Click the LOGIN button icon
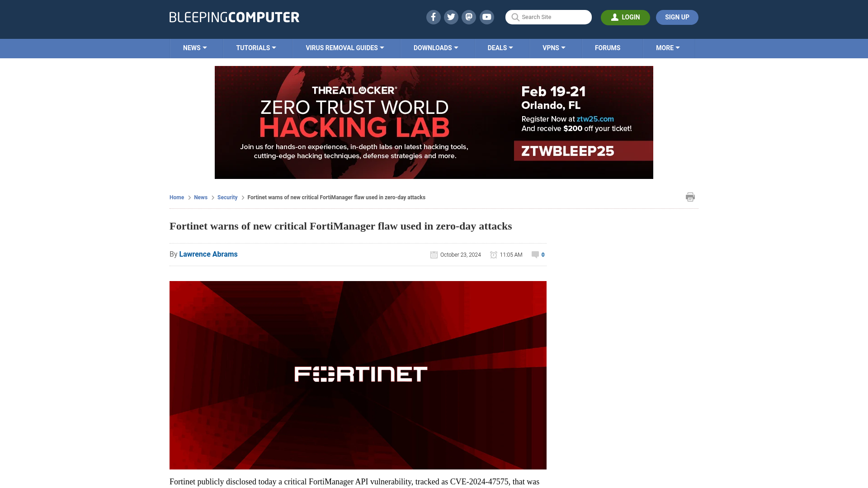Screen dimensions: 868x488 (x=615, y=17)
